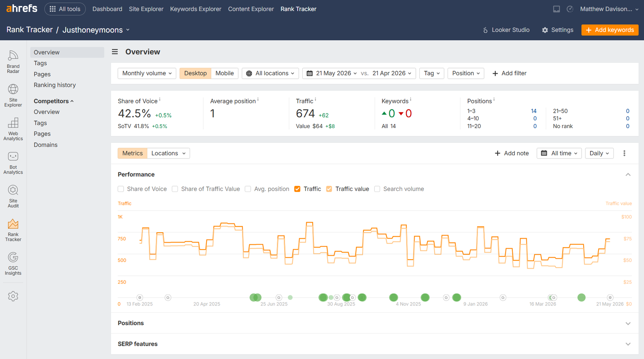Collapse the Performance section

(628, 175)
